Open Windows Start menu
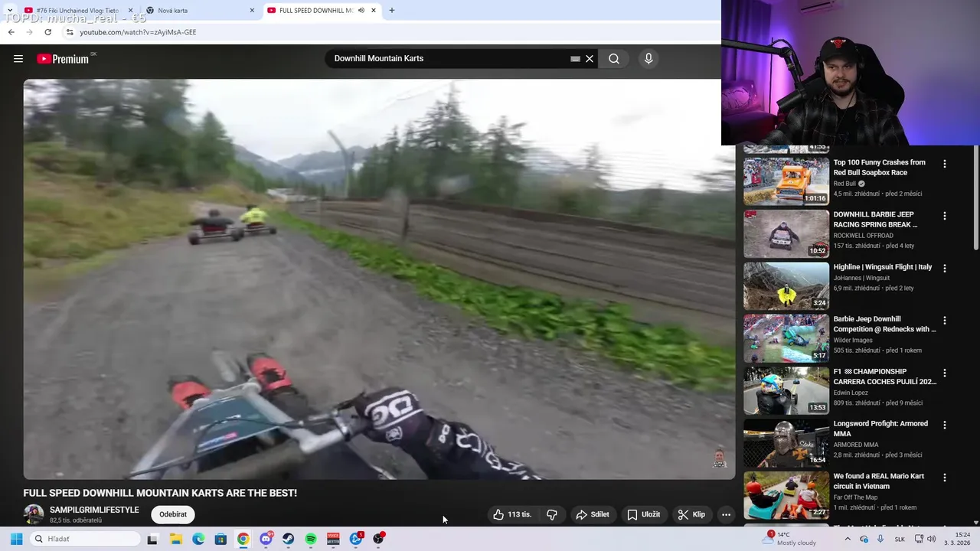 [x=16, y=539]
